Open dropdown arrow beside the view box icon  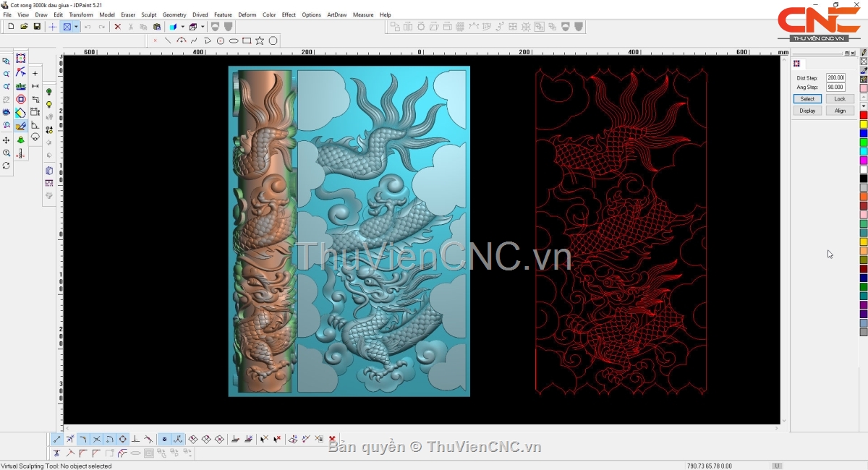click(76, 27)
